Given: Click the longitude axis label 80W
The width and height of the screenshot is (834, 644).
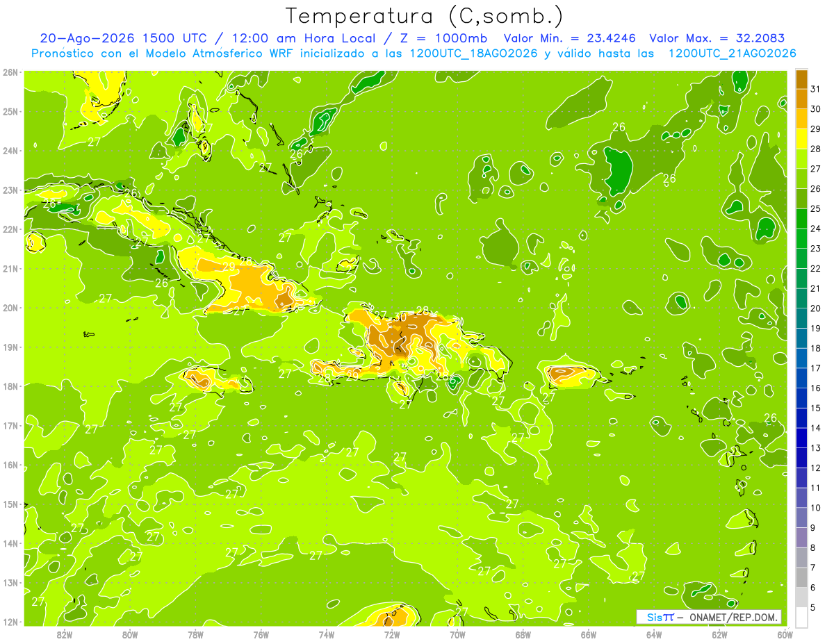Looking at the screenshot, I should [130, 634].
